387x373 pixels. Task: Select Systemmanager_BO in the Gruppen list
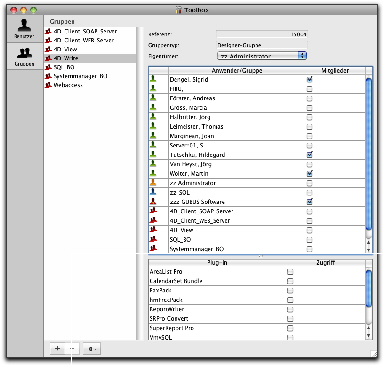click(x=80, y=76)
